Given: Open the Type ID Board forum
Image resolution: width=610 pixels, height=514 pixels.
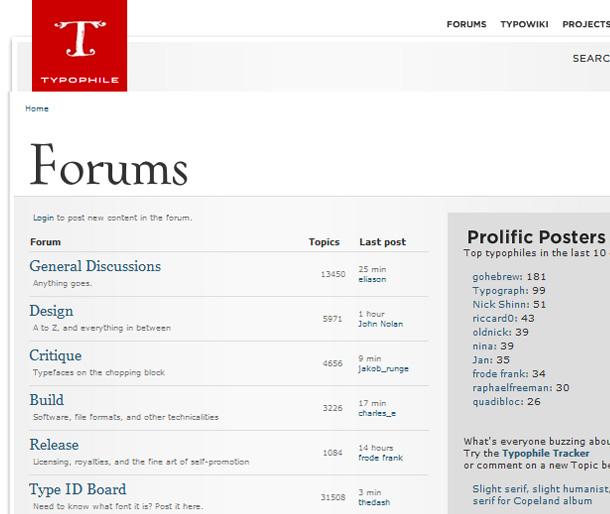Looking at the screenshot, I should coord(78,489).
